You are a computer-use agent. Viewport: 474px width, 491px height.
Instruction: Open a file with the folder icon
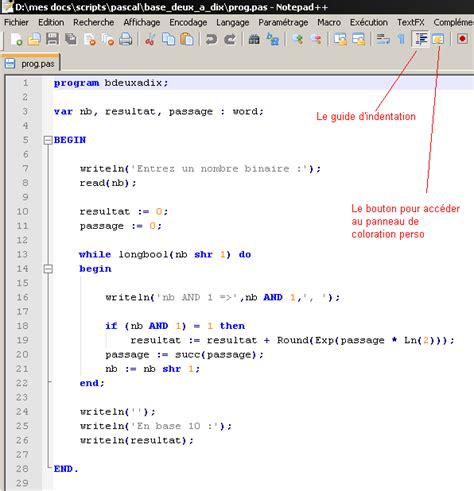(x=34, y=39)
